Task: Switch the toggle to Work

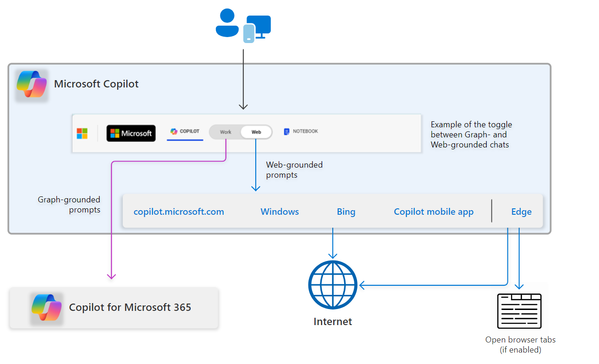Action: [x=225, y=132]
